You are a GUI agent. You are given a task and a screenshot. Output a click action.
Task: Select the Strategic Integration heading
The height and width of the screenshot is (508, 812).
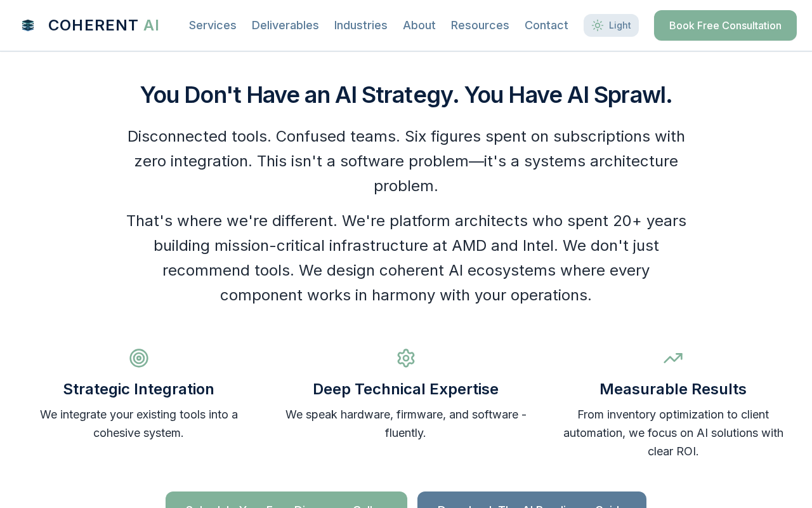pos(139,389)
